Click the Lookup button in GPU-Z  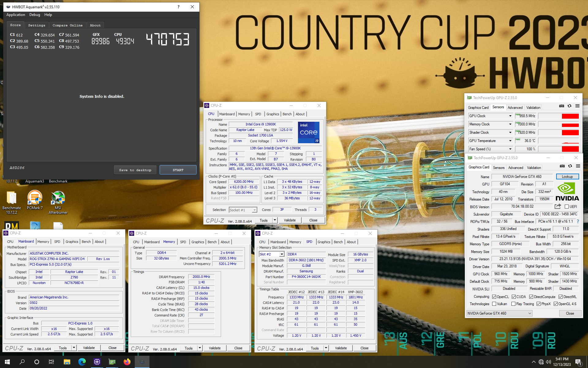click(x=567, y=177)
